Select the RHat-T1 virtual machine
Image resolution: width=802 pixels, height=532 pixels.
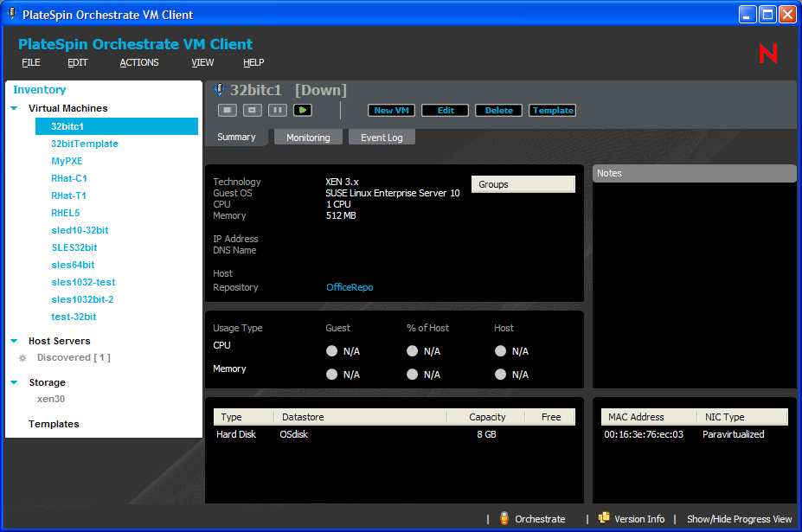[68, 195]
